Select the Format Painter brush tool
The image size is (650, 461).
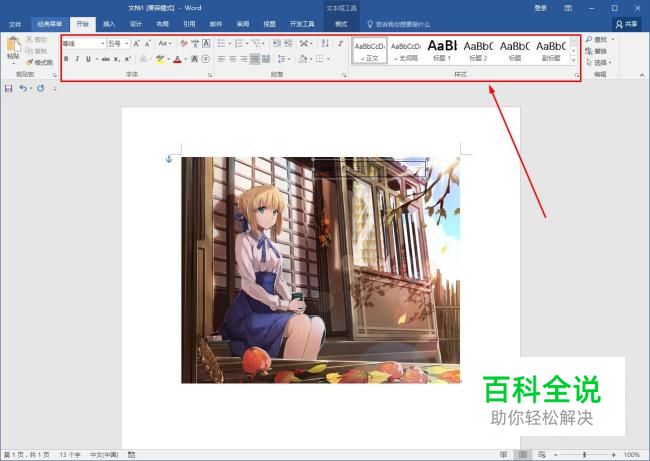(x=39, y=63)
